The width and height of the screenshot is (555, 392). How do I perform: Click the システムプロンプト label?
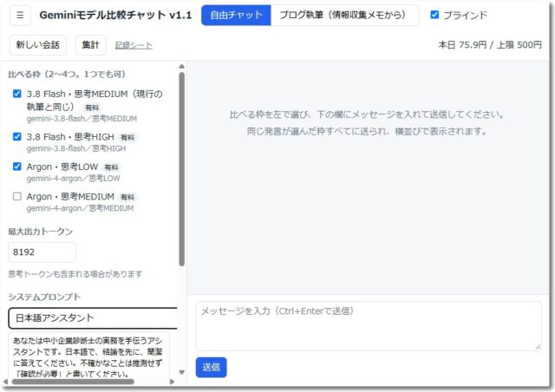click(44, 297)
